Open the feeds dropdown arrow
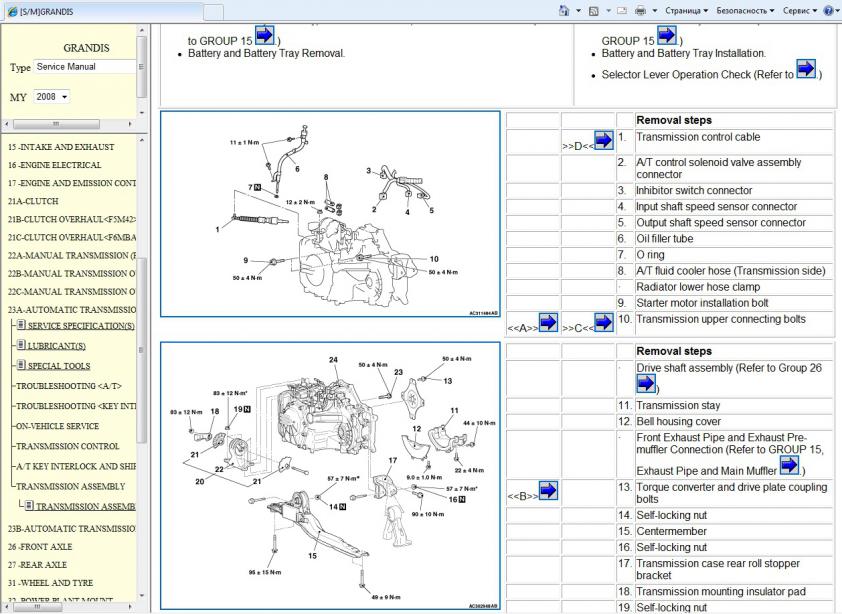 [x=608, y=10]
